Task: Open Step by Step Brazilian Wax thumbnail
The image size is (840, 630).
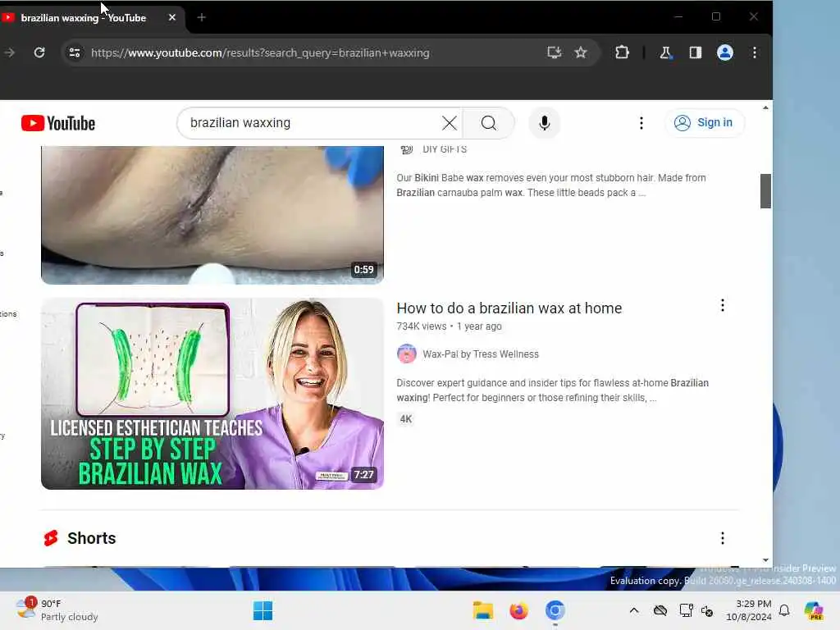Action: click(212, 394)
